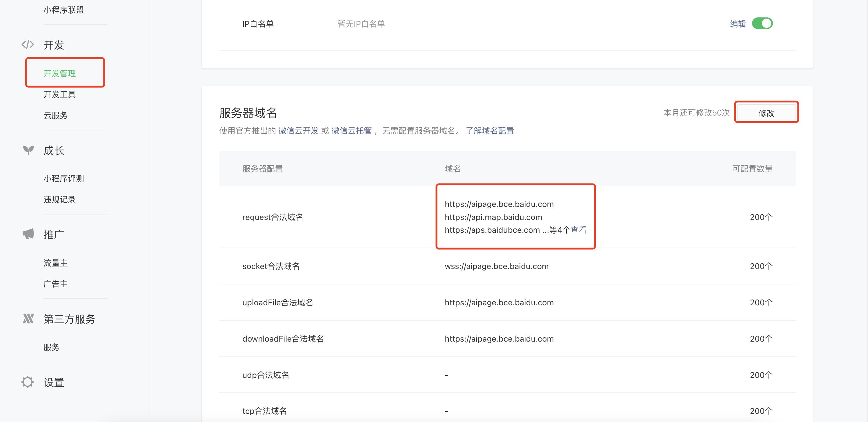
Task: Open 小程序联盟 sidebar item
Action: tap(64, 10)
